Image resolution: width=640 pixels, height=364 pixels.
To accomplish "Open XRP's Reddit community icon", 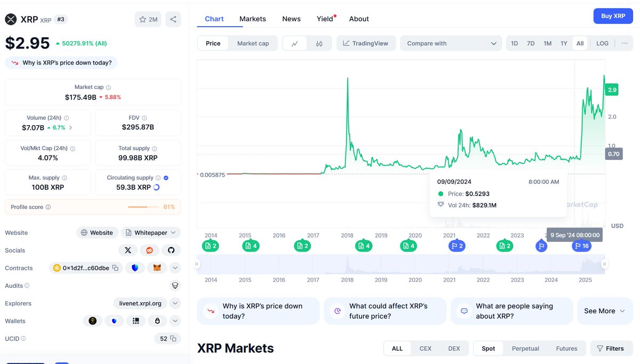I will pos(149,250).
